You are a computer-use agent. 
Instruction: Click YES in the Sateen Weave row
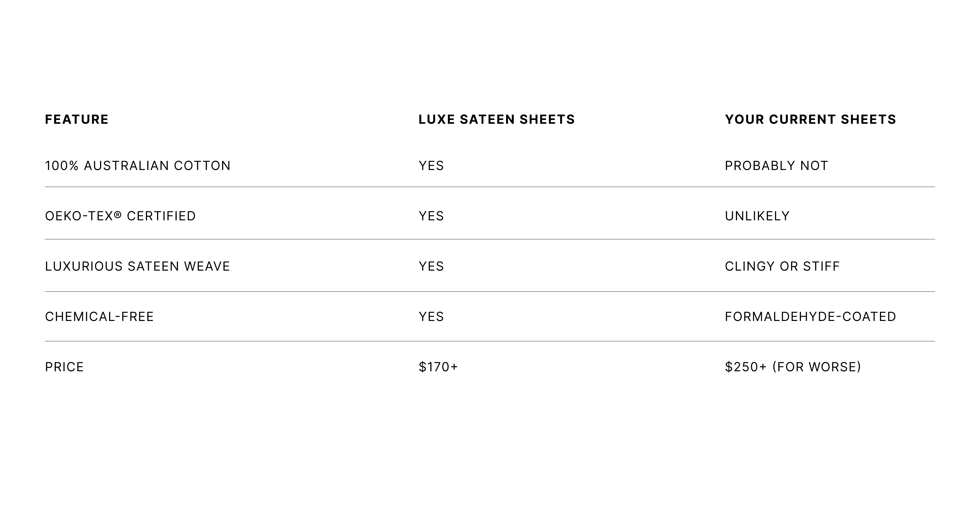(431, 266)
